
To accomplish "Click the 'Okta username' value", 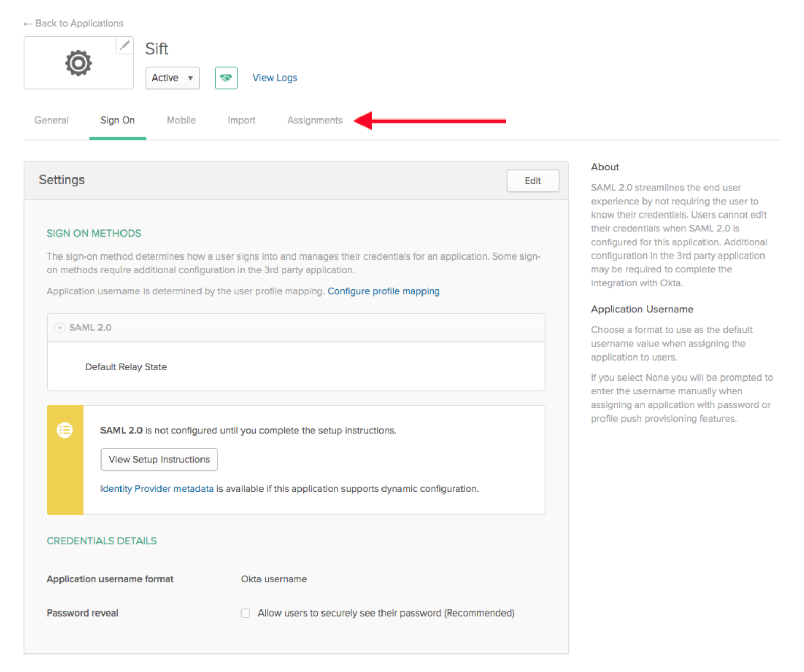I will pyautogui.click(x=274, y=579).
